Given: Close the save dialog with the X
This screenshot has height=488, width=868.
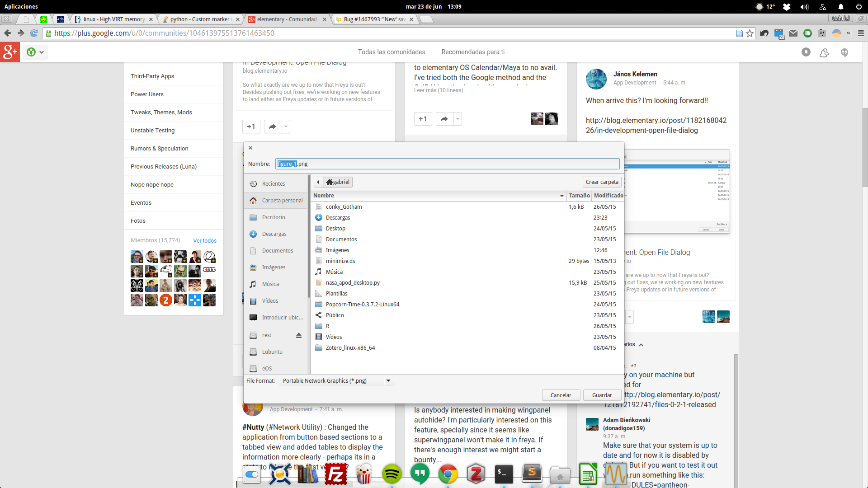Looking at the screenshot, I should coord(250,148).
